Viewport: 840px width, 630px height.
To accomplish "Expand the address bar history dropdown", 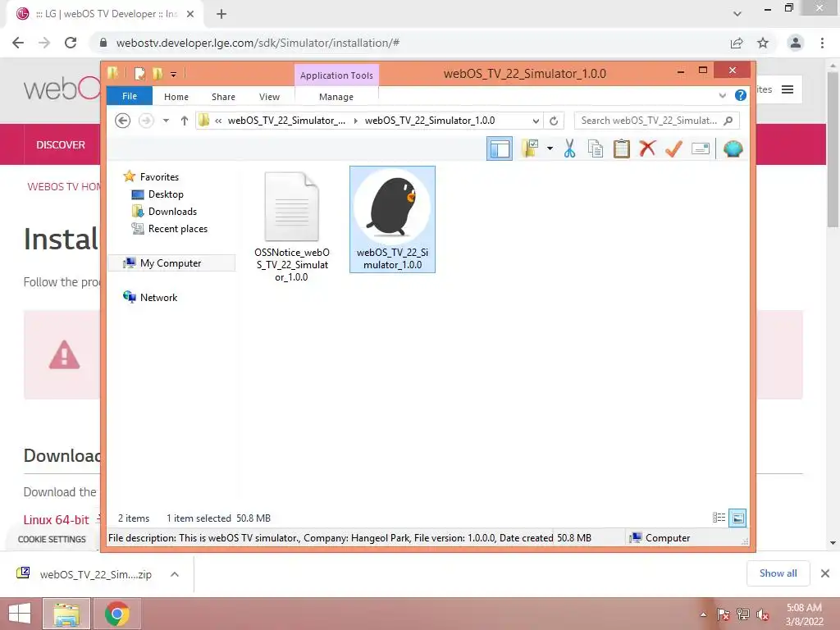I will [x=535, y=121].
